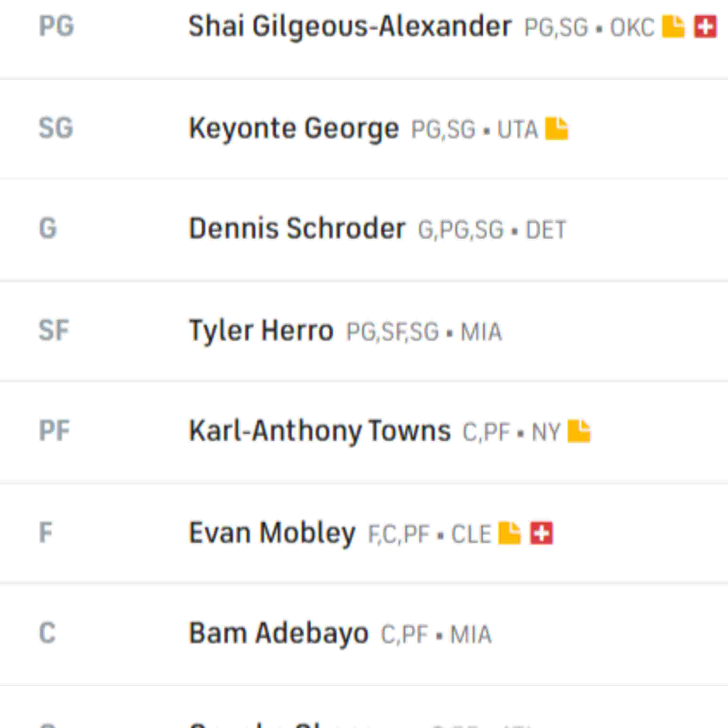This screenshot has height=728, width=728.
Task: Click the PF roster slot label
Action: [54, 431]
